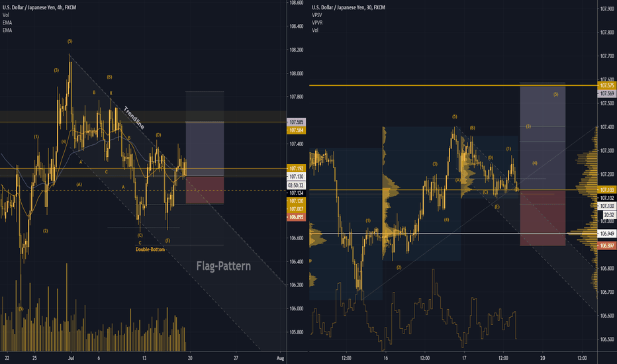
Task: Click 106.200 on the 4h price axis
Action: tap(297, 285)
